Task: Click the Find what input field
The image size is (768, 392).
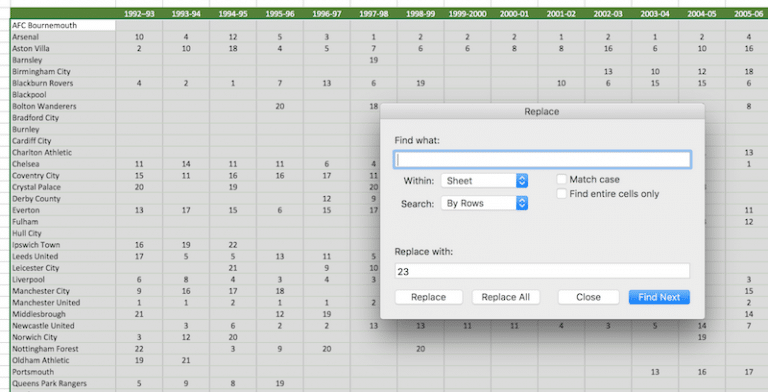Action: point(542,160)
